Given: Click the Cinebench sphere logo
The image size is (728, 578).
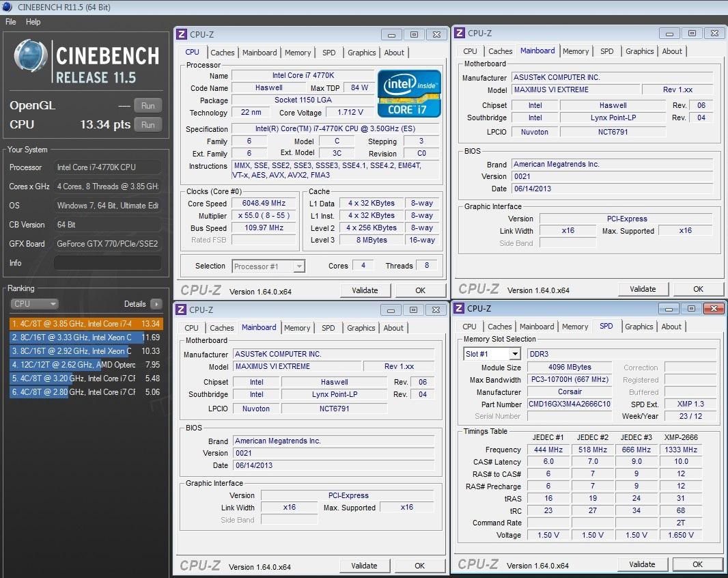Looking at the screenshot, I should 31,56.
